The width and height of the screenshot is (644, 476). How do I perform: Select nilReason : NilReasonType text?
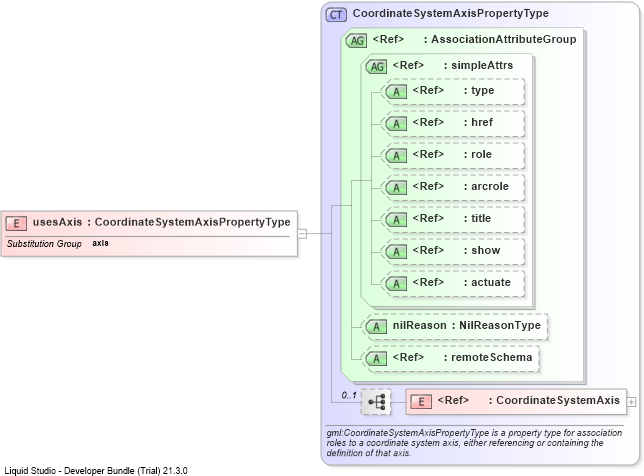point(467,325)
